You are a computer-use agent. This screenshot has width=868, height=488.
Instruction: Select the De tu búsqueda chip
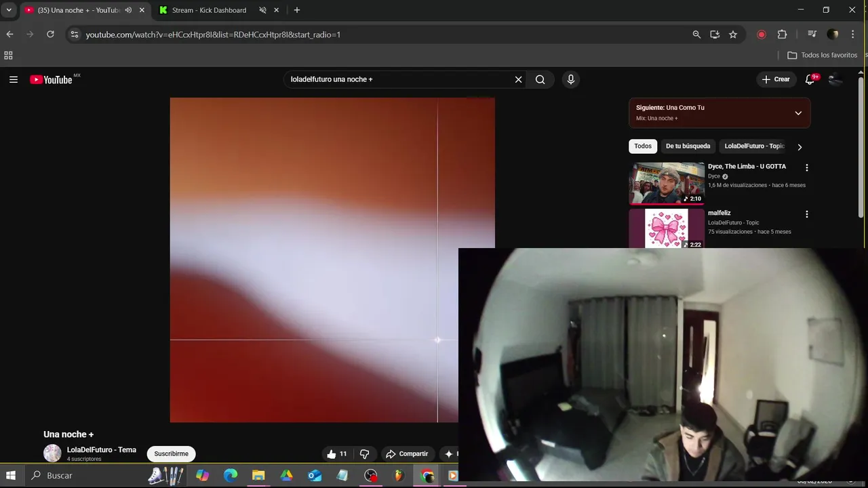pos(688,146)
